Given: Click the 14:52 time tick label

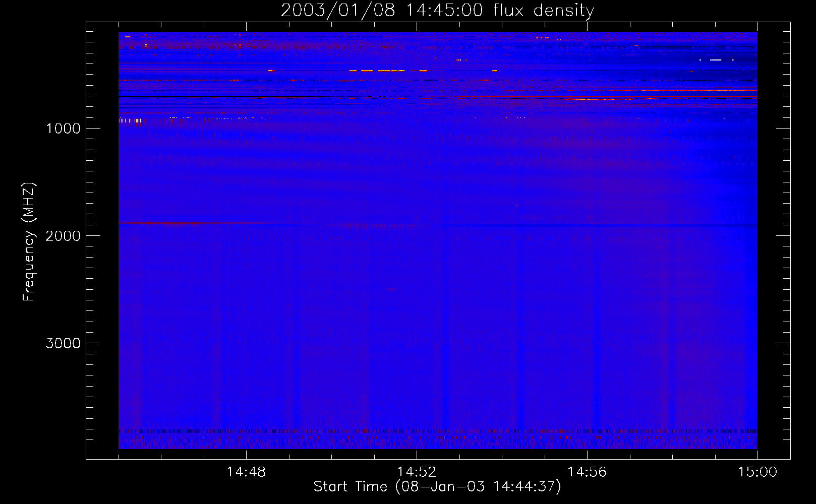Looking at the screenshot, I should pos(417,472).
